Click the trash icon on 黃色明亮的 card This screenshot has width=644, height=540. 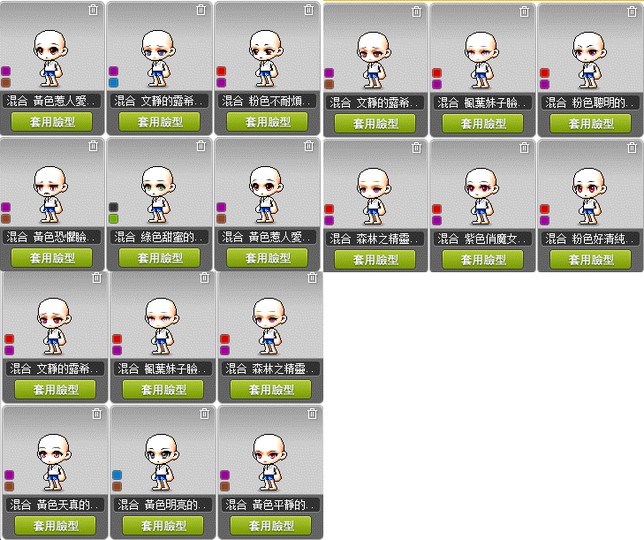(205, 414)
